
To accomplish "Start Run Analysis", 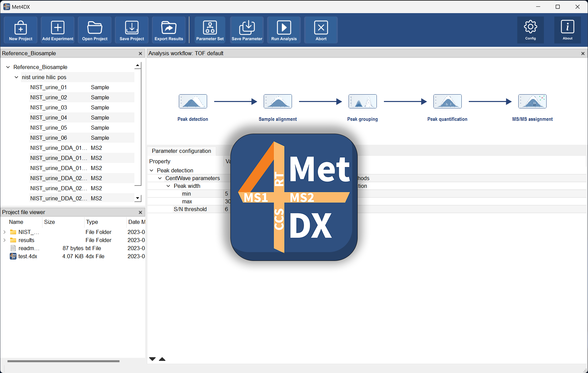I will coord(284,30).
